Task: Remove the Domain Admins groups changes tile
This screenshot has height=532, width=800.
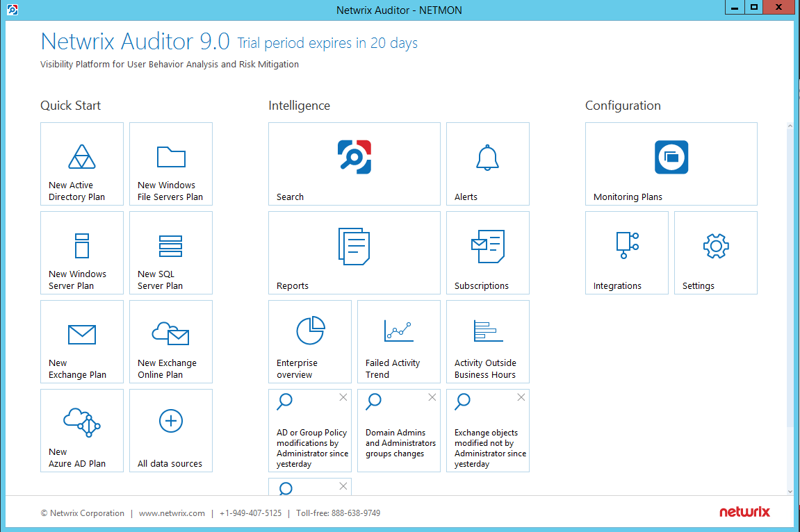Action: tap(432, 397)
